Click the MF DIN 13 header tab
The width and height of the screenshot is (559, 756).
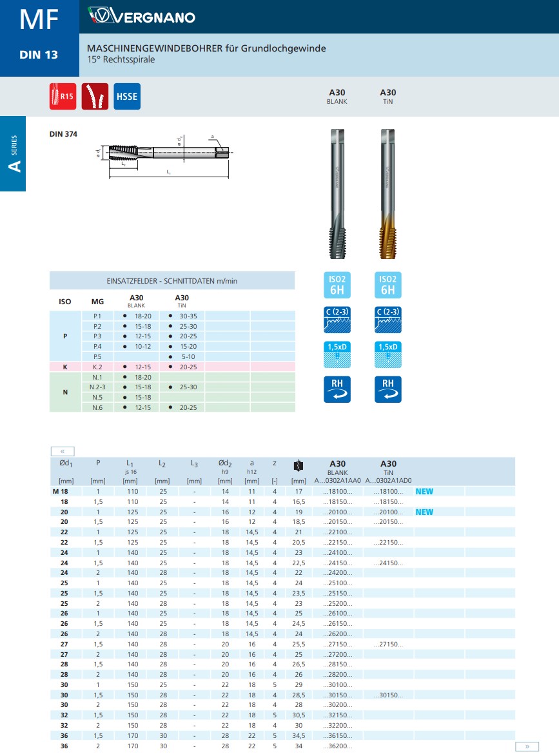(x=39, y=38)
